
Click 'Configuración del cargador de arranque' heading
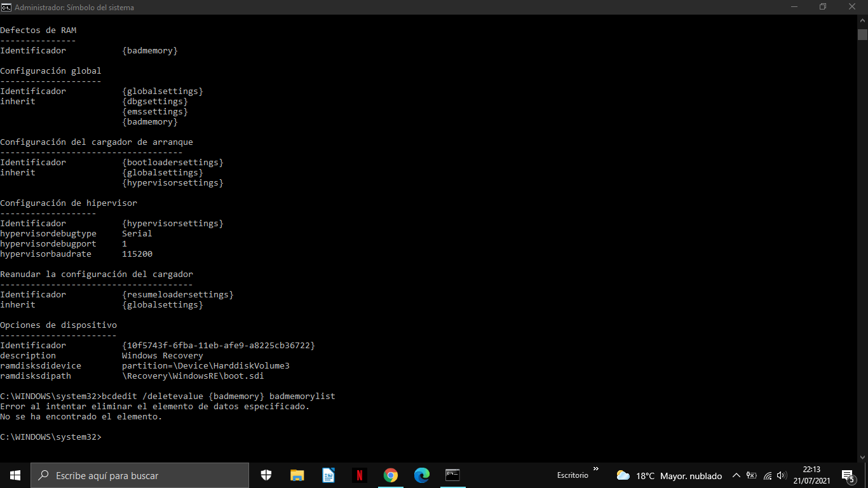pos(97,142)
